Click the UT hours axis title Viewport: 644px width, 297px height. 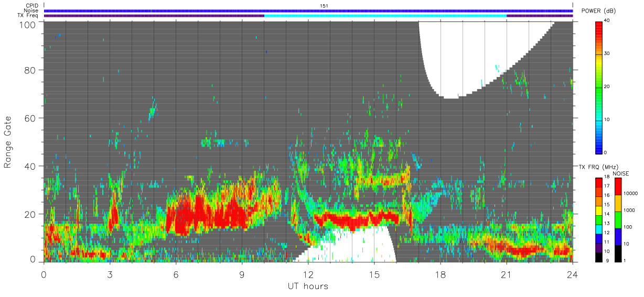308,286
